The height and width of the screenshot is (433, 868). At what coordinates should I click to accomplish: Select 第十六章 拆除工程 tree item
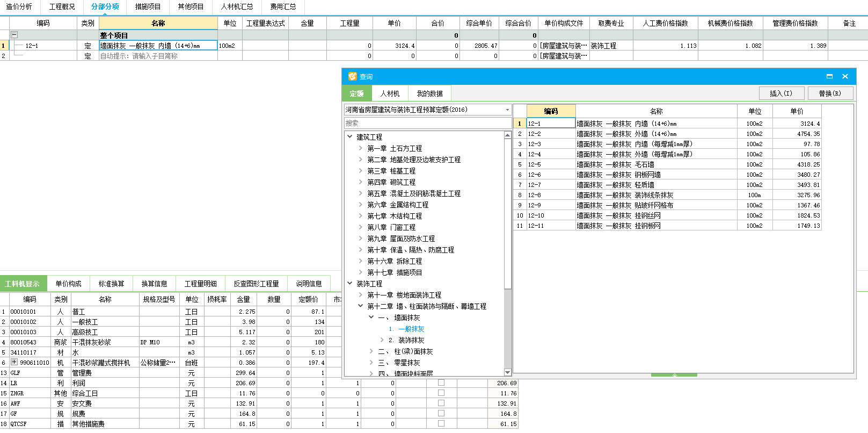click(395, 261)
